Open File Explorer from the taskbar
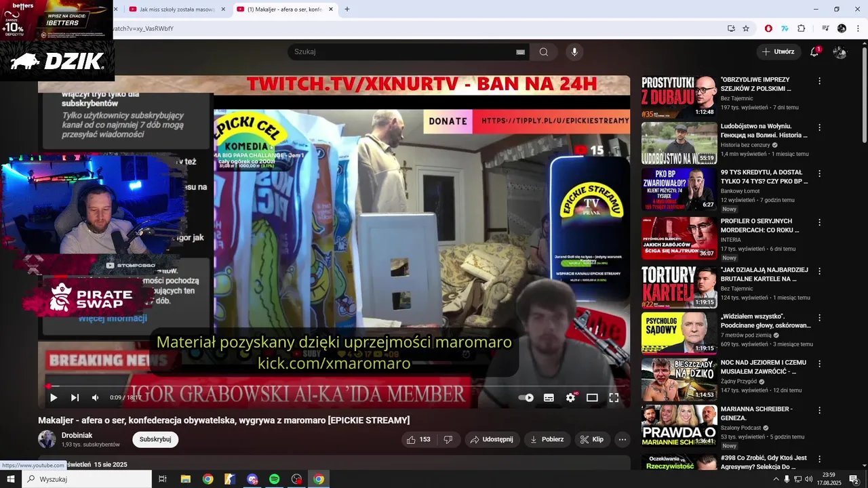This screenshot has width=868, height=488. click(x=185, y=479)
